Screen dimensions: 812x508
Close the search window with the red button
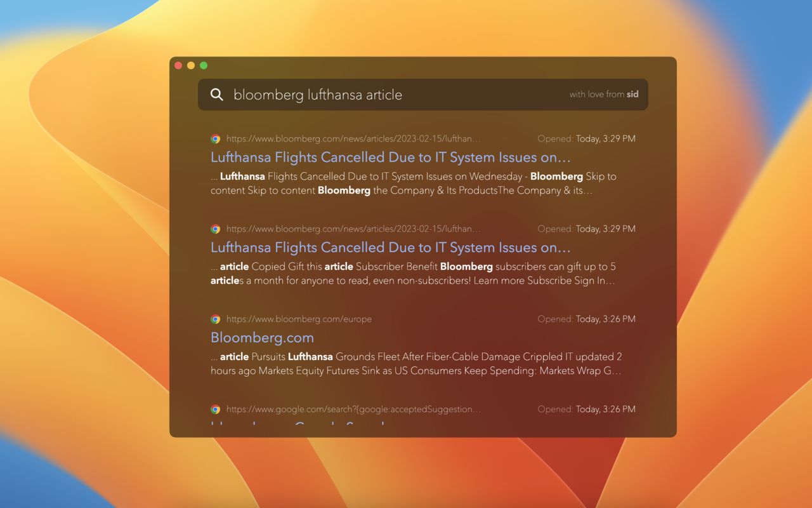point(178,65)
